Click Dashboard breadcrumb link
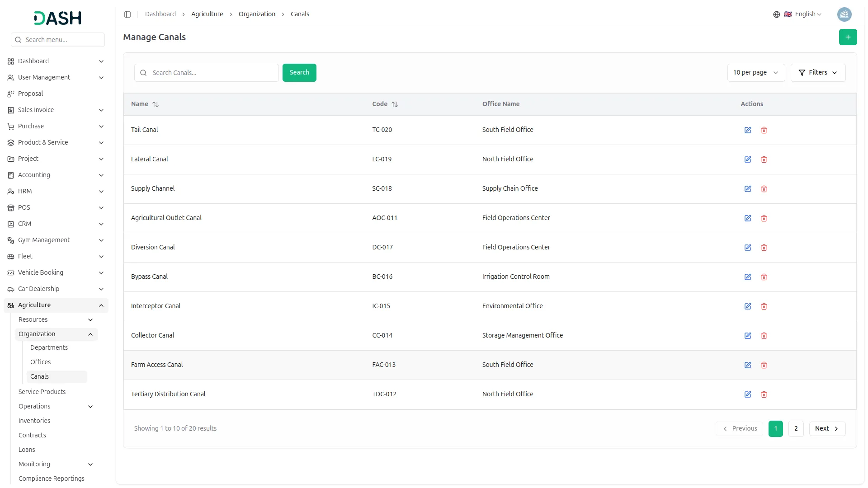868x488 pixels. [x=160, y=14]
